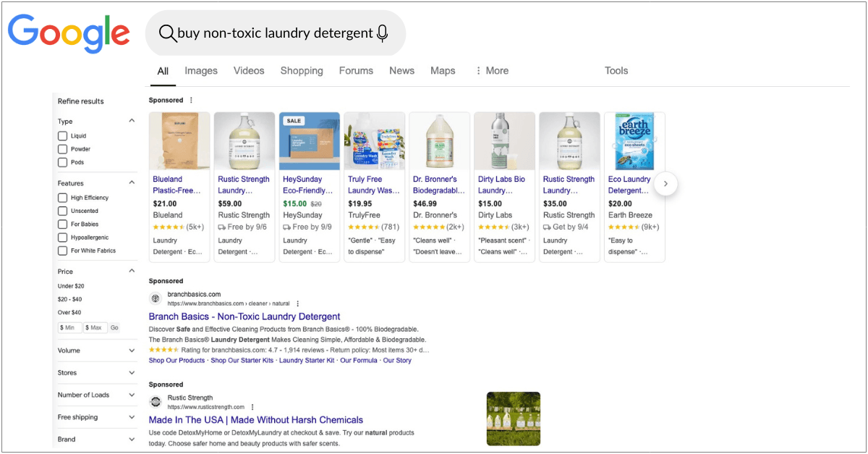Open Branch Basics Non-Toxic Laundry Detergent link

pyautogui.click(x=244, y=316)
